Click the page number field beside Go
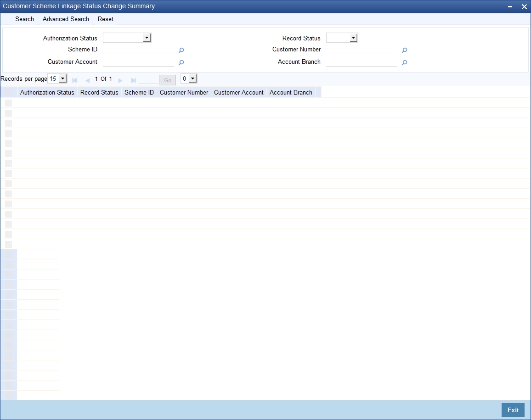Screen dimensions: 531x420 (149, 80)
